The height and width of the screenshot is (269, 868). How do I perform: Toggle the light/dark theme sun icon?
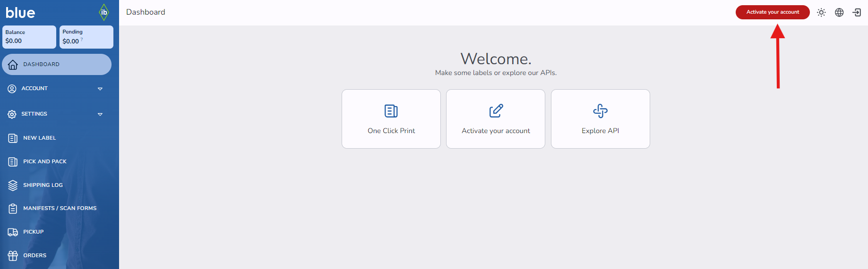pyautogui.click(x=821, y=13)
